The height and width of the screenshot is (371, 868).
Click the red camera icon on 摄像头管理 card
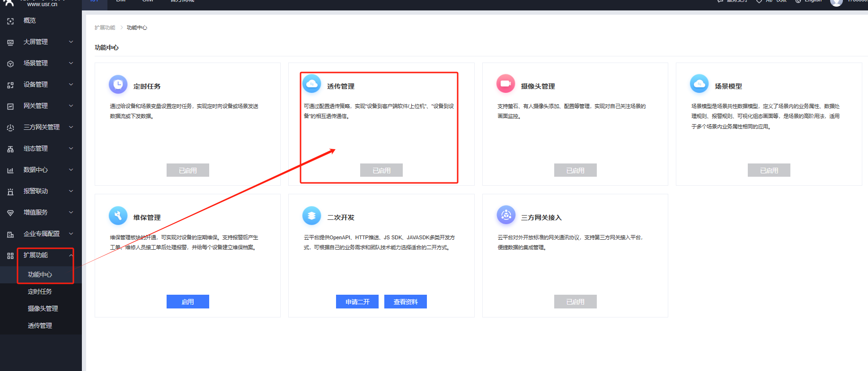(506, 84)
